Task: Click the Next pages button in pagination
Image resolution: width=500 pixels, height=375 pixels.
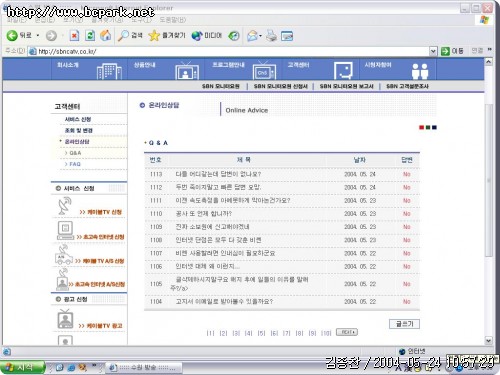Action: [347, 332]
